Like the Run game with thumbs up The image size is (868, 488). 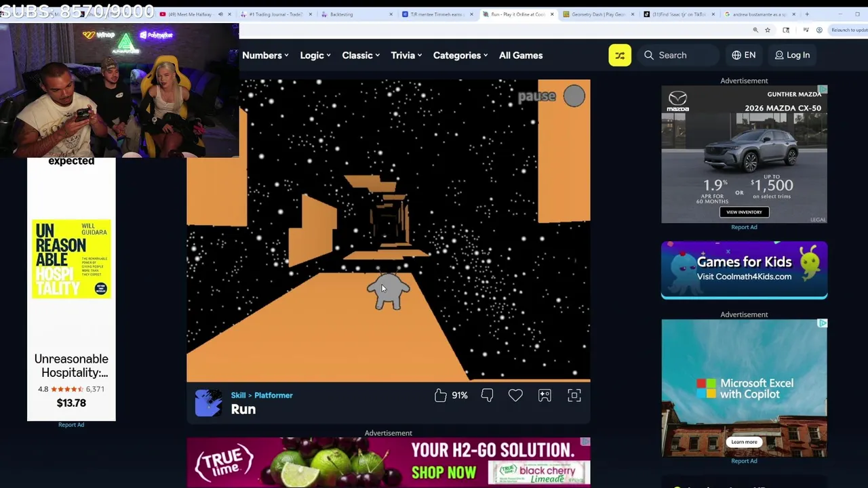click(441, 395)
